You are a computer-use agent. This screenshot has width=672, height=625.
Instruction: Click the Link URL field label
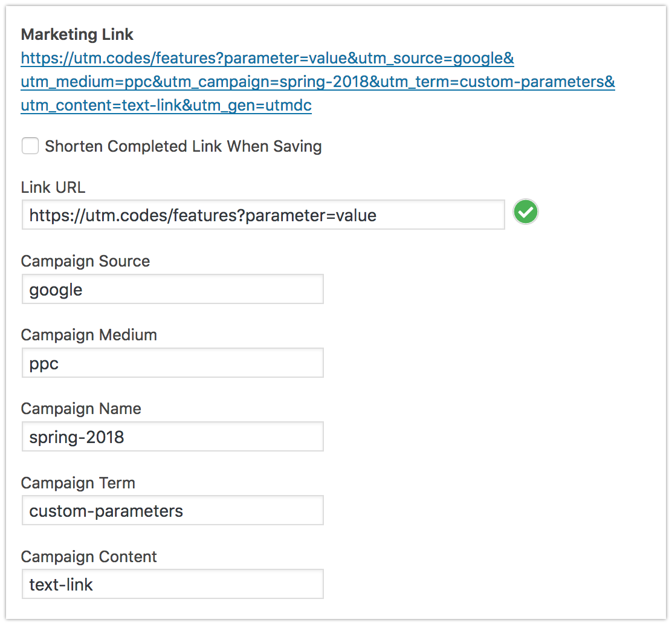tap(53, 187)
